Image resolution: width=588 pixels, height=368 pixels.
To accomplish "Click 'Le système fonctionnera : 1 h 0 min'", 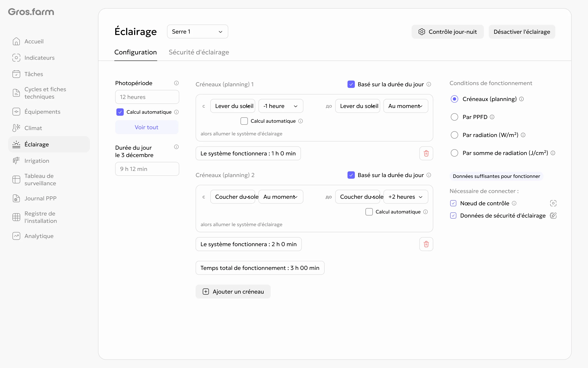I will 248,153.
